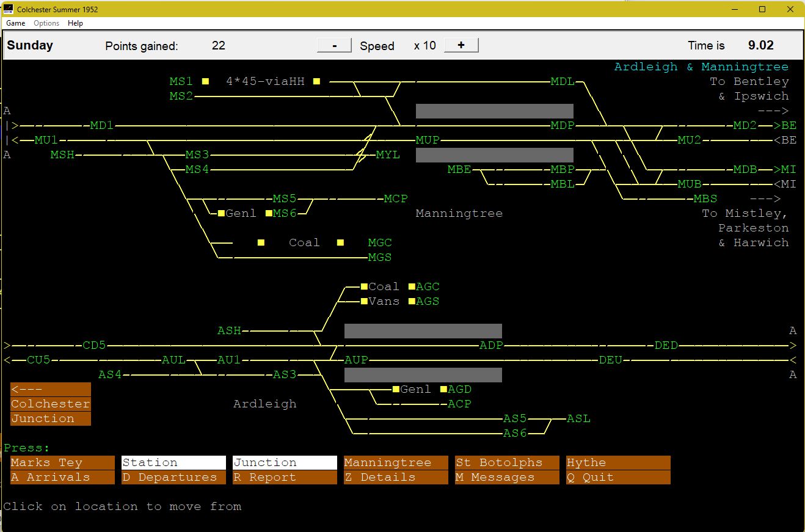Click the 4*45-viaHH train on the siding
The height and width of the screenshot is (532, 805).
(x=265, y=81)
